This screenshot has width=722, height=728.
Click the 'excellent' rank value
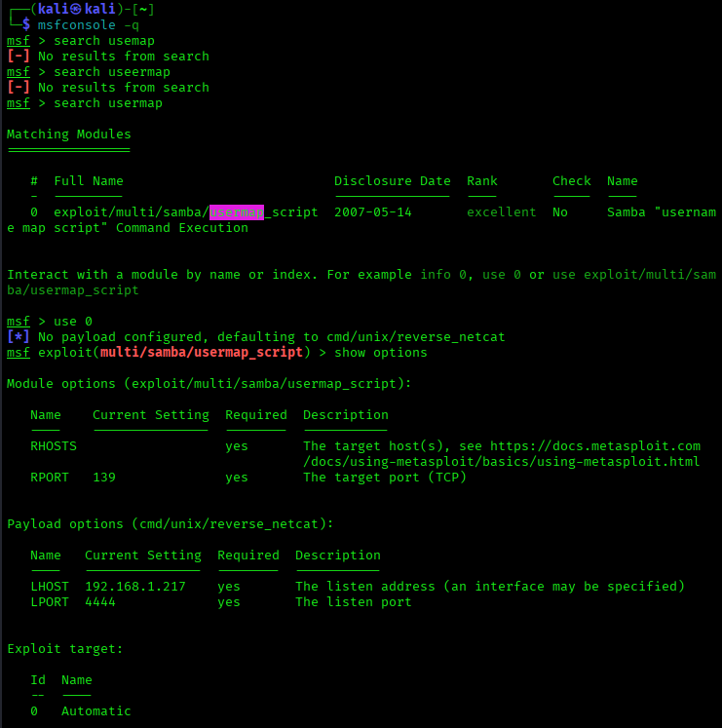(502, 212)
